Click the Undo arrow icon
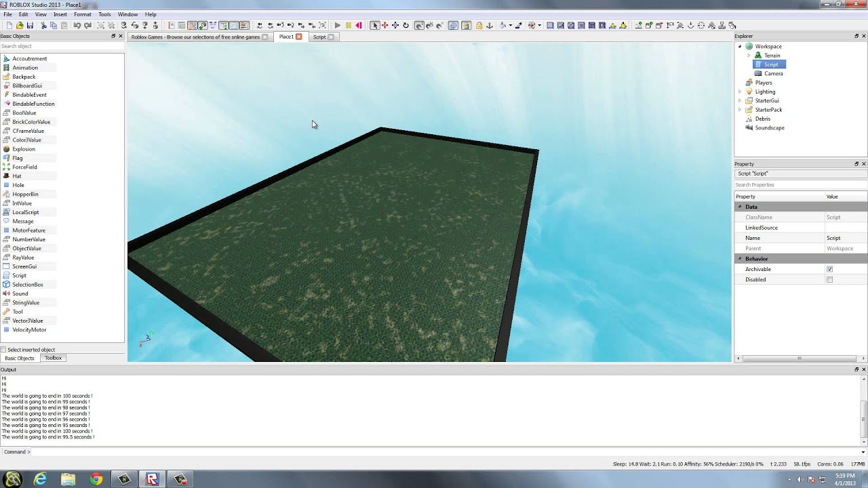This screenshot has width=868, height=488. [x=77, y=25]
